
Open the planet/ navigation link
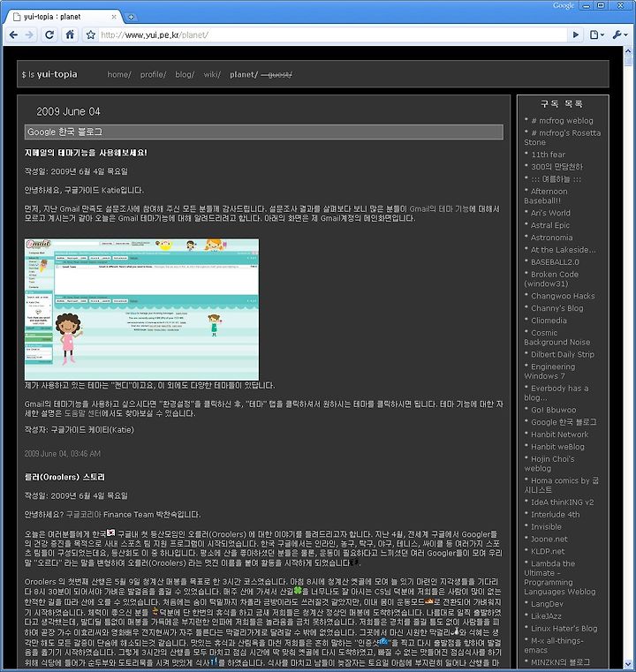pyautogui.click(x=244, y=74)
